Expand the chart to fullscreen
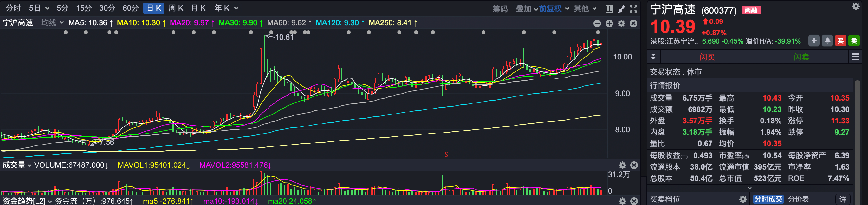Viewport: 868px width, 205px height. (x=633, y=9)
